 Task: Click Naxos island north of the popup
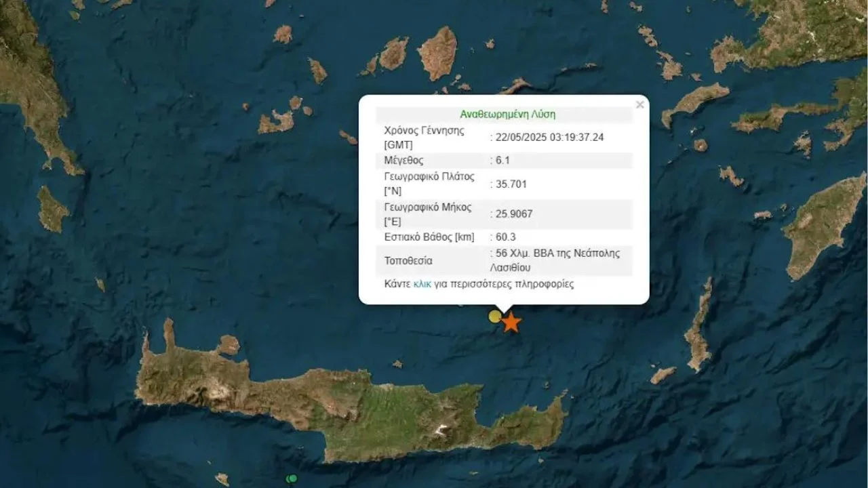click(437, 53)
